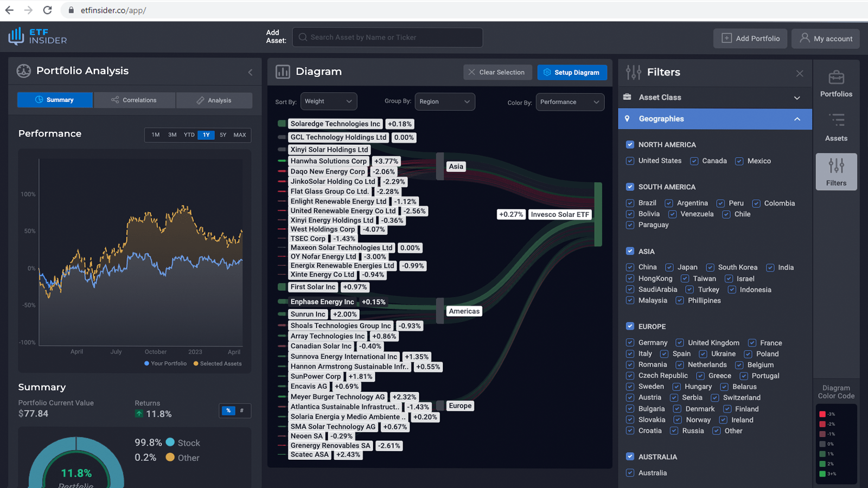Uncheck the ASIA group checkbox
The height and width of the screenshot is (488, 868).
630,251
